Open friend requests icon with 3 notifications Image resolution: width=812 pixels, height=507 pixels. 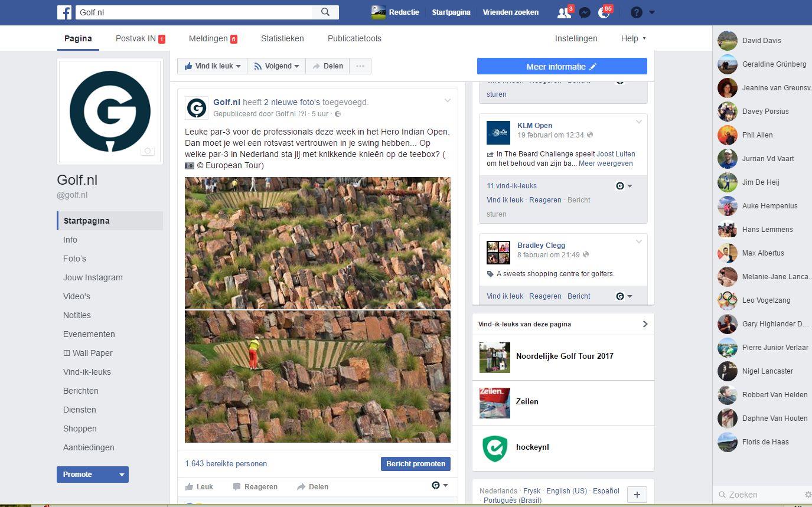tap(563, 12)
